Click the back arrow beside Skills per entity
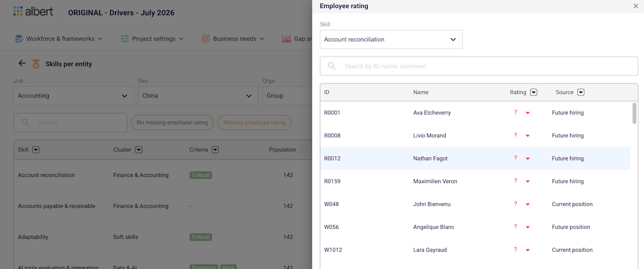Image resolution: width=644 pixels, height=269 pixels. pos(22,63)
